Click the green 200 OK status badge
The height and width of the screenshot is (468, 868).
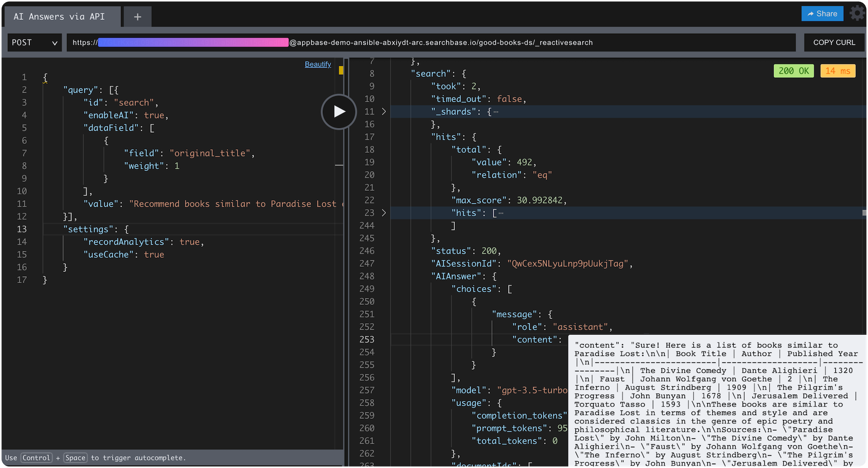click(x=794, y=71)
